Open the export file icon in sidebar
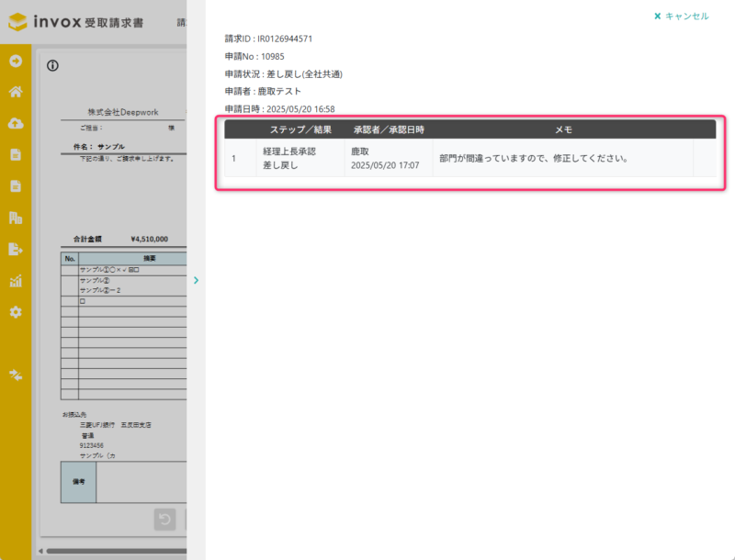 16,249
